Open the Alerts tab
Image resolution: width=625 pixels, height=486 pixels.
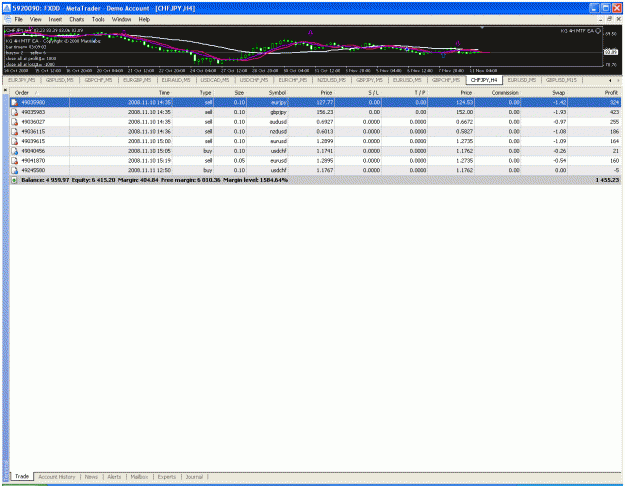coord(114,477)
